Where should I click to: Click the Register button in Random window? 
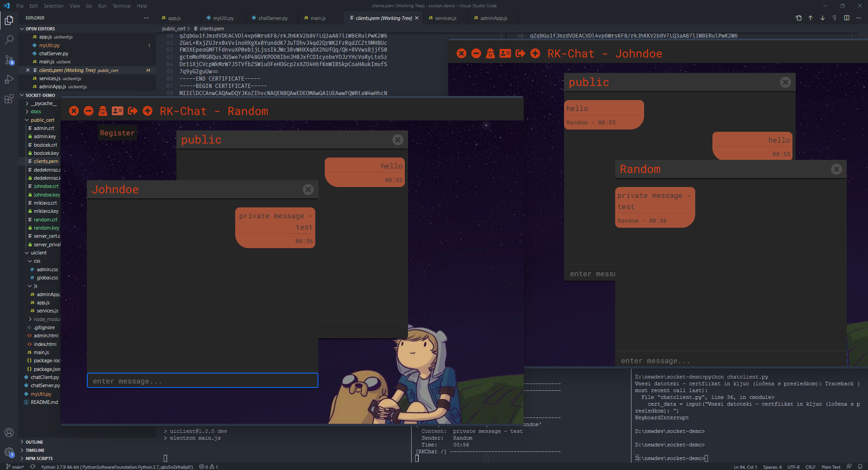coord(117,133)
